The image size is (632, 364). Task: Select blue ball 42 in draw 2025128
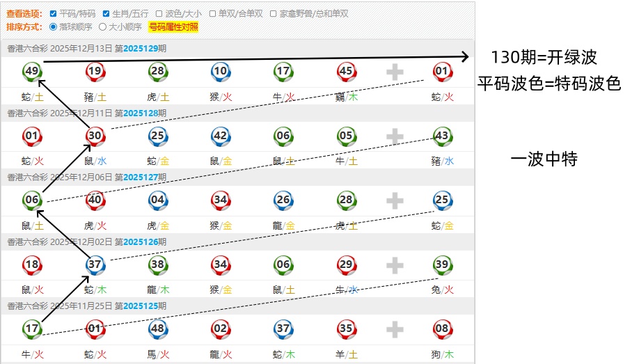click(x=221, y=136)
